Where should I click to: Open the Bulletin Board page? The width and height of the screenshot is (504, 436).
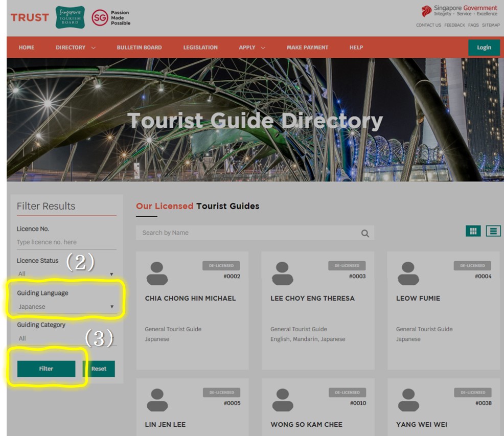coord(139,48)
